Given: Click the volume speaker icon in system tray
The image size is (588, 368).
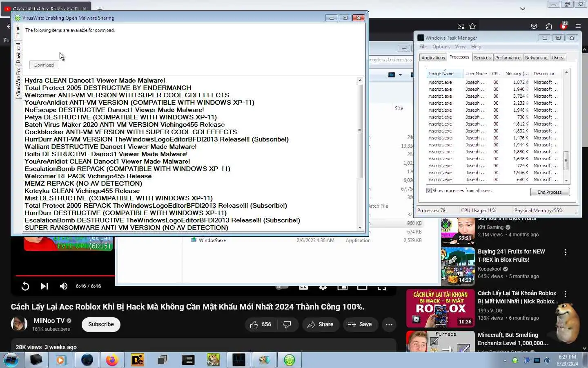Looking at the screenshot, I should (547, 360).
